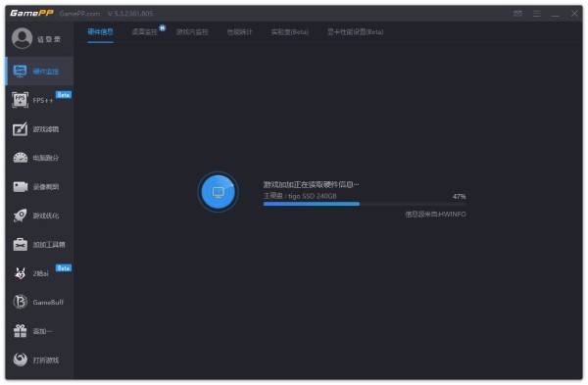Open the hamburger menu in title bar
This screenshot has height=385, width=588.
[x=537, y=14]
